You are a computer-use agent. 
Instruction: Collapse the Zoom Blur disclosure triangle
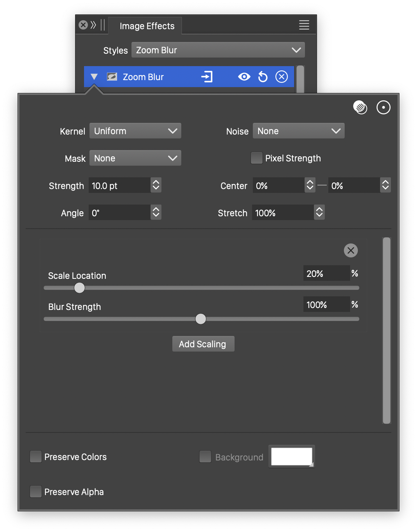94,77
